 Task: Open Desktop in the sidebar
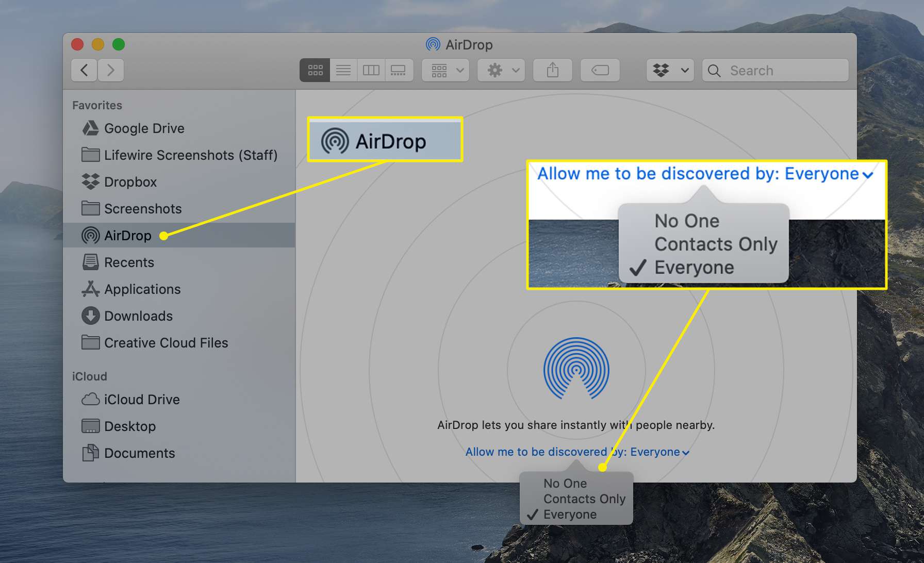(x=178, y=426)
